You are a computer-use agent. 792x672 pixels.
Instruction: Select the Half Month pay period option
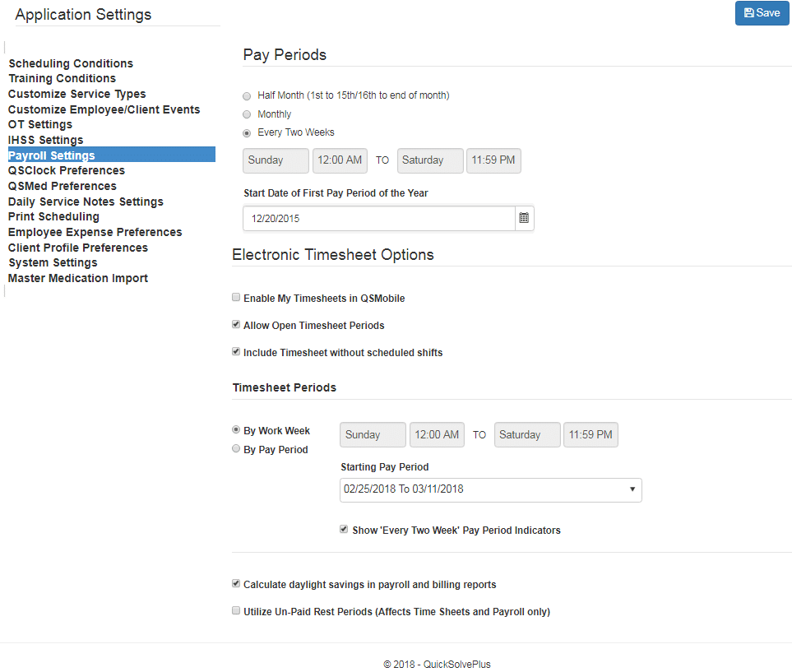click(x=247, y=96)
